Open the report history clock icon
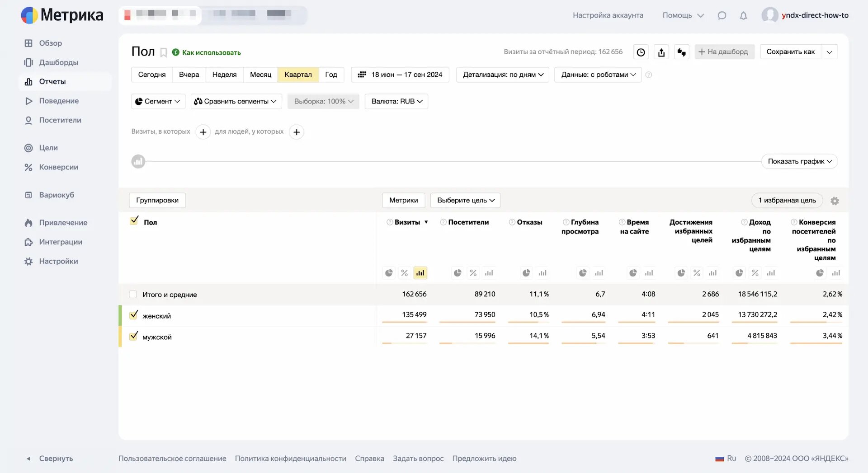Viewport: 868px width, 473px height. (x=641, y=52)
